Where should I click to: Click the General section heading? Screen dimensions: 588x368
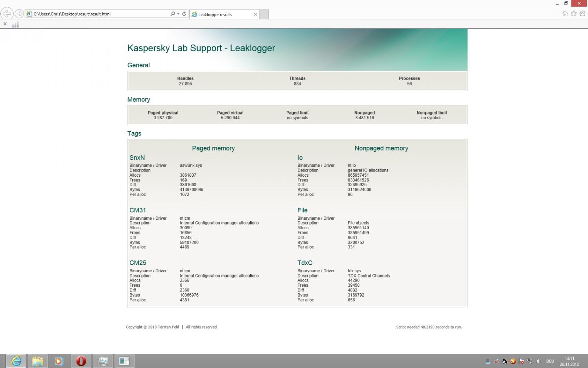[x=139, y=65]
